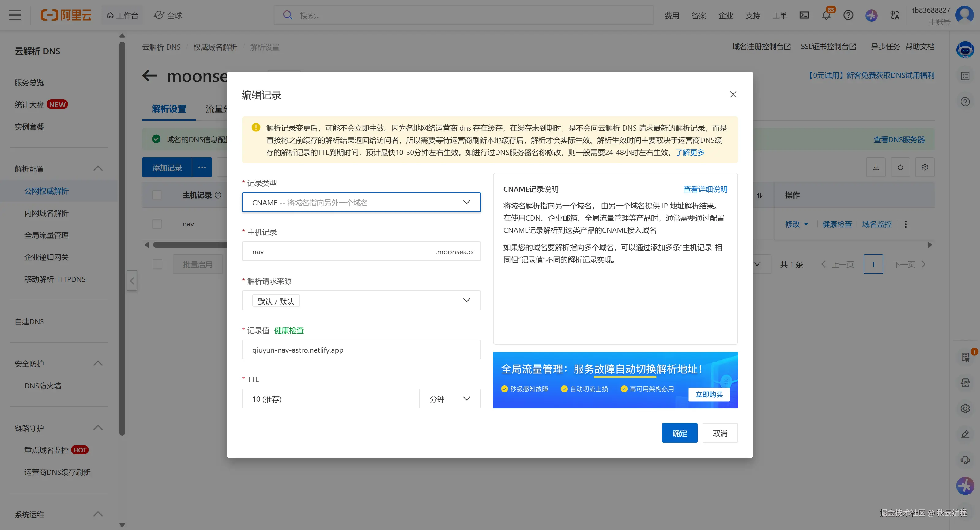Open the Cloud Shell terminal icon

point(804,15)
